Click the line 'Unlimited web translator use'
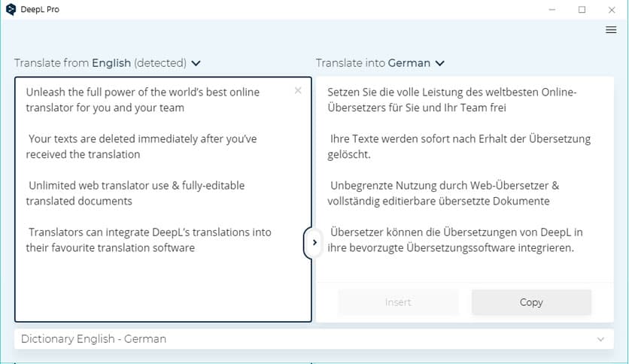Screen dimensions: 629x364 pos(99,186)
